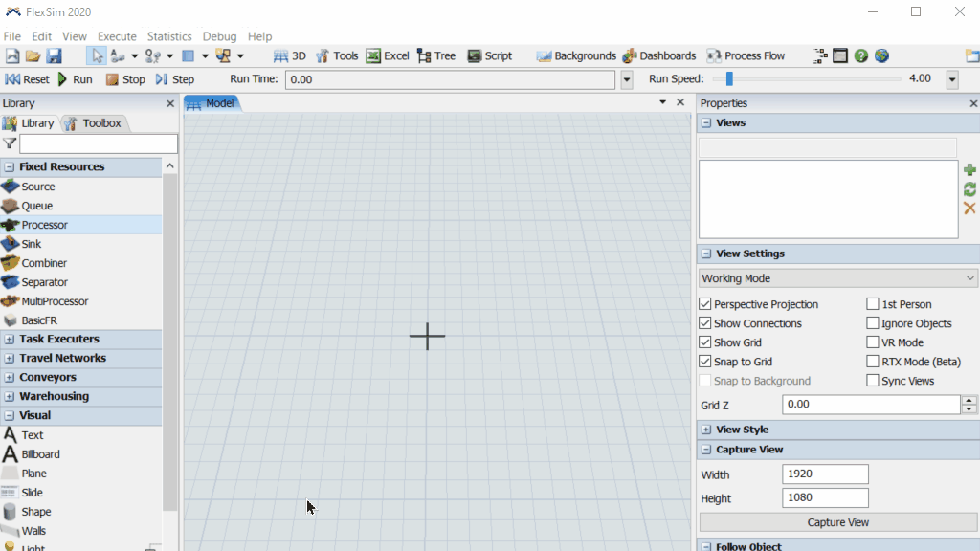Disable the Snap to Grid checkbox
Viewport: 980px width, 551px height.
pos(705,362)
